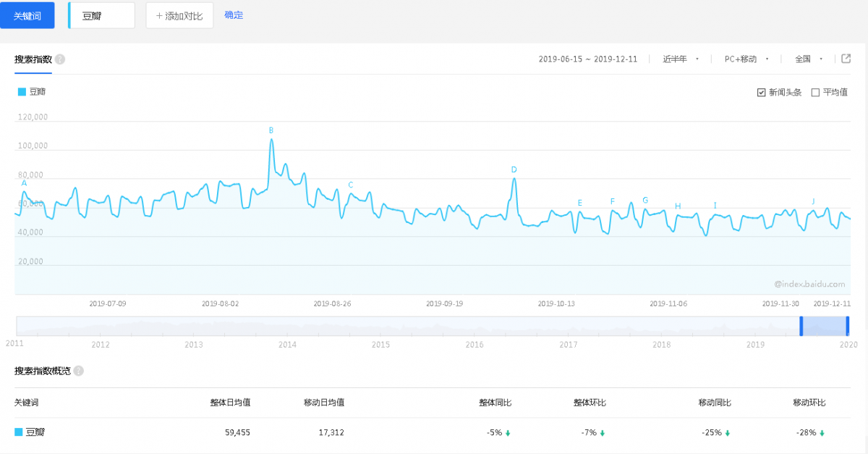Click news marker E on the chart
Viewport: 868px width, 454px height.
[x=580, y=203]
